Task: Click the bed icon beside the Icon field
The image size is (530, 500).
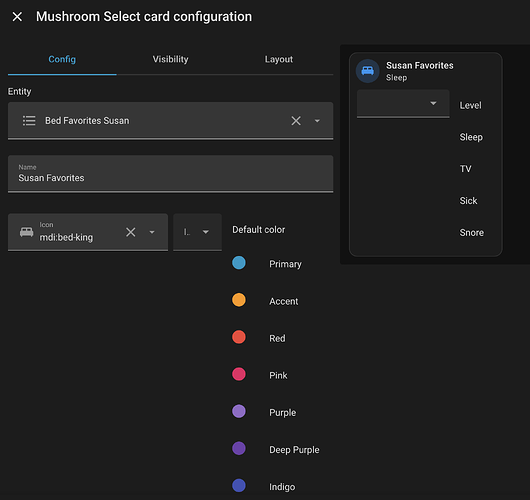Action: [26, 232]
